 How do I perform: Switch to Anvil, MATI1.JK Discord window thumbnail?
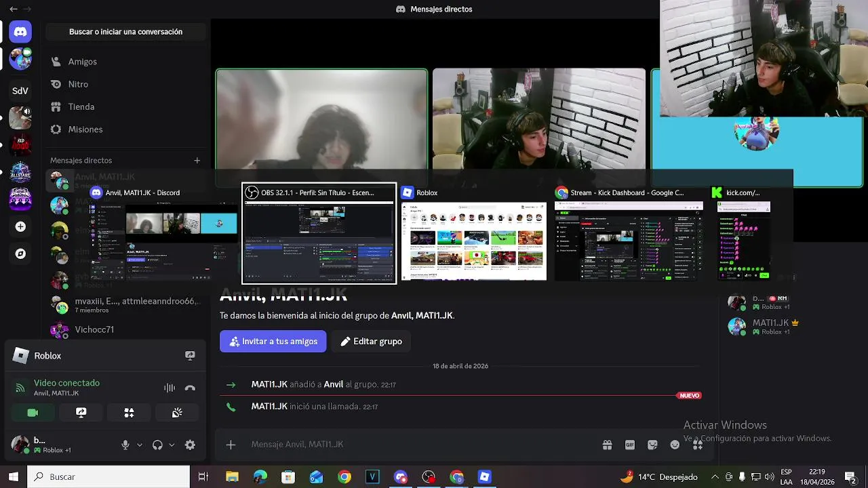point(163,233)
